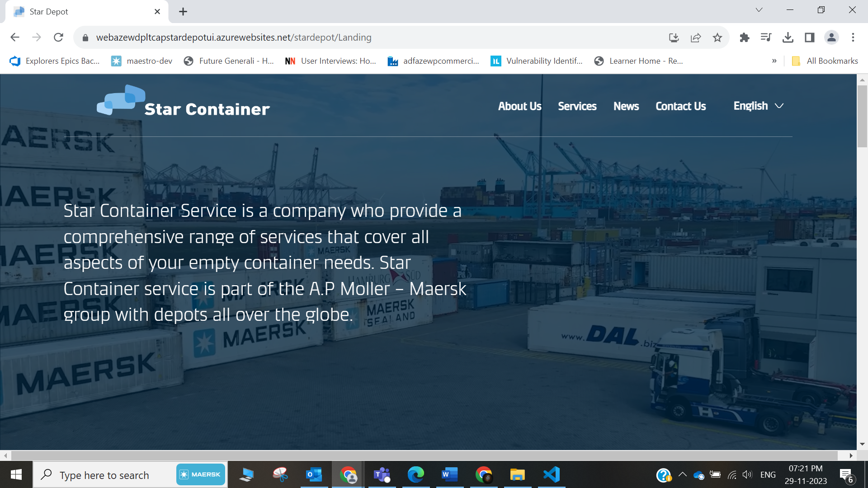Open the Wi-Fi network tray icon

(x=732, y=474)
